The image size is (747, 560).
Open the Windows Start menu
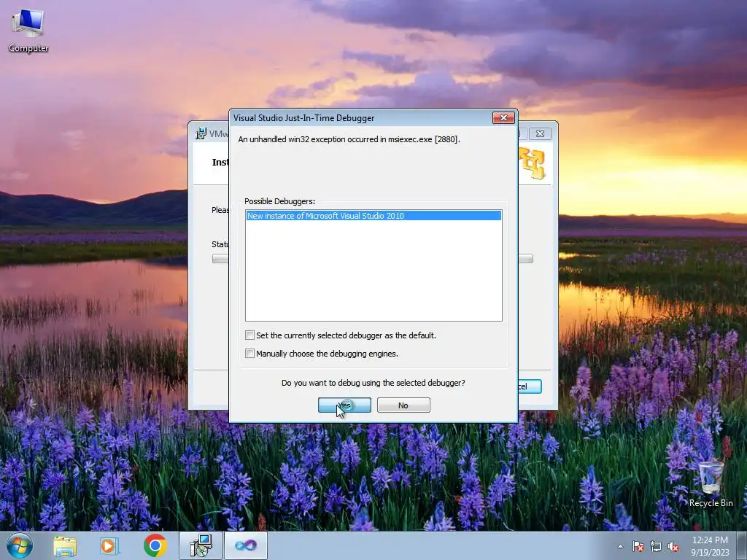(20, 545)
